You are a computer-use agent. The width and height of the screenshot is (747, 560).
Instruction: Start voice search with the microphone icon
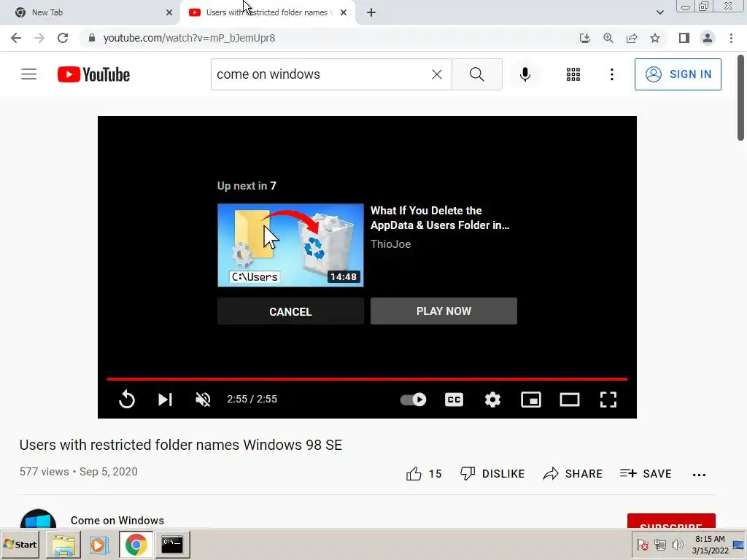click(525, 74)
